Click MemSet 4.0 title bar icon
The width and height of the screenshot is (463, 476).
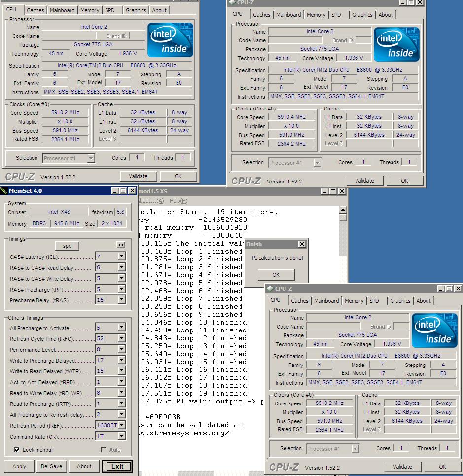point(4,191)
